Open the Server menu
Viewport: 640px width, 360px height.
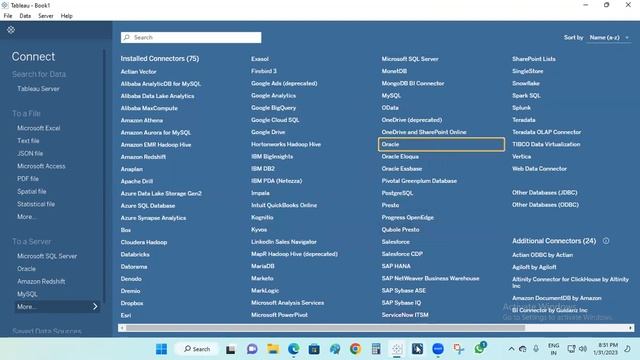(46, 16)
